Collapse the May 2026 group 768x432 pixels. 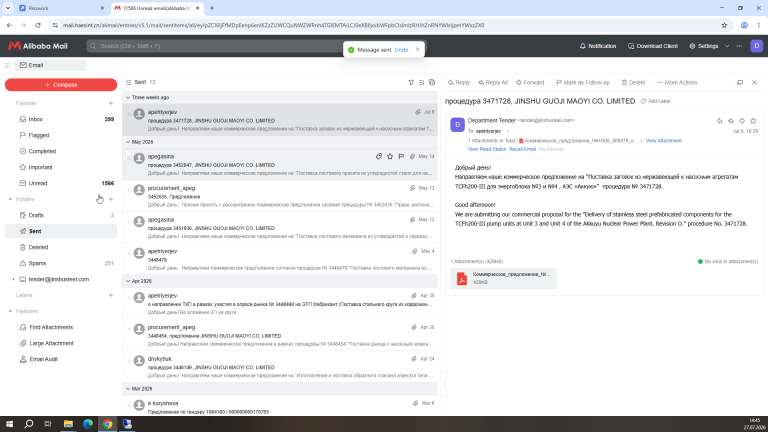click(x=128, y=142)
